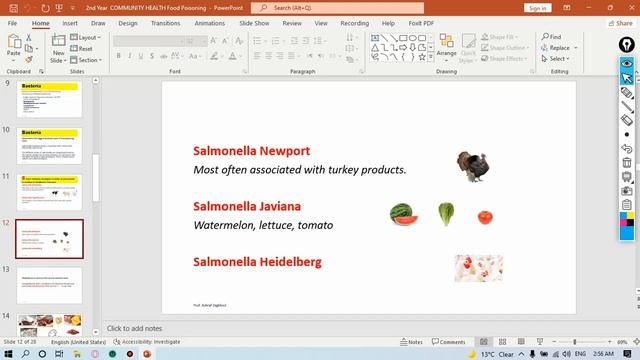Select the cursor arrow tool on overlay toolbar
Viewport: 640px width, 360px height.
coord(627,78)
